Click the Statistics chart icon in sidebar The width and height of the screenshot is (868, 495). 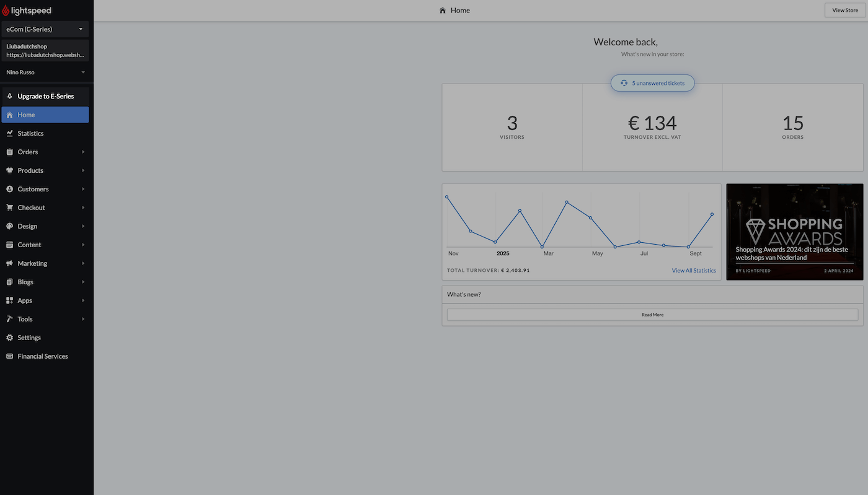pos(9,133)
